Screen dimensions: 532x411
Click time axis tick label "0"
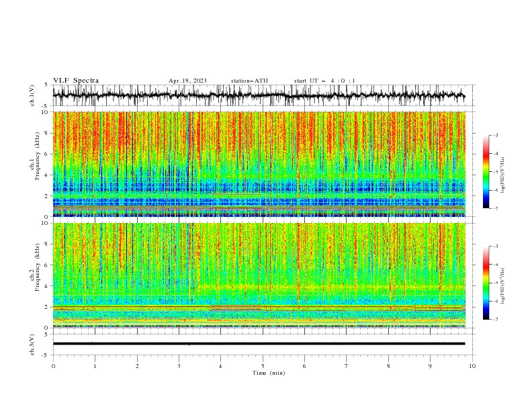(53, 366)
